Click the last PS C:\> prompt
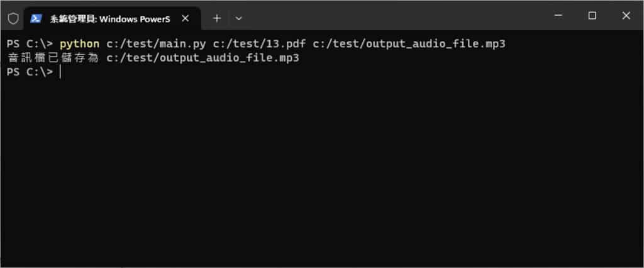The image size is (644, 268). 30,72
